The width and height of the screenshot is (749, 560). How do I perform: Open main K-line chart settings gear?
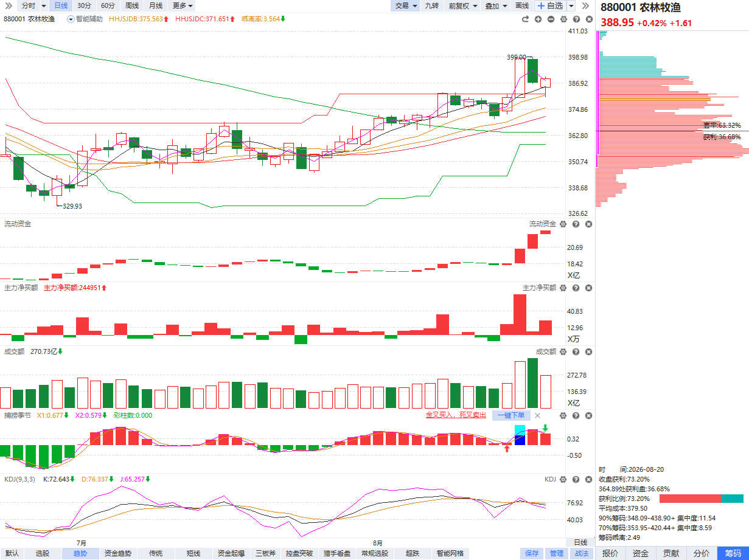coord(563,19)
